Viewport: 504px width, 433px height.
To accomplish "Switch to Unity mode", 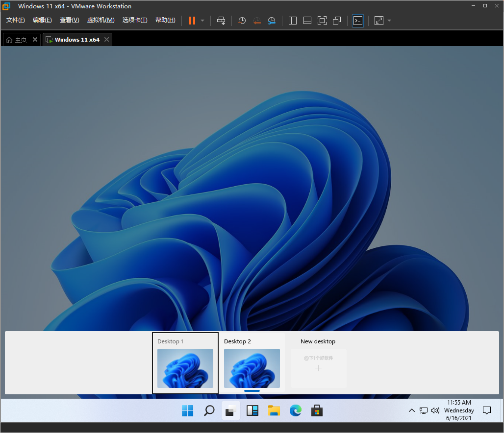I will 337,21.
